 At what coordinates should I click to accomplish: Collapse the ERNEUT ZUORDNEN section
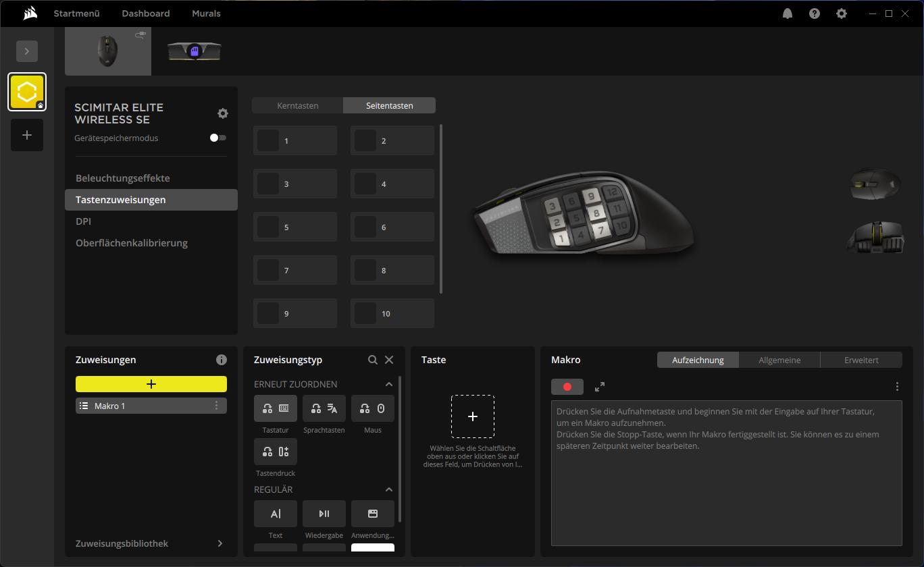[x=389, y=384]
